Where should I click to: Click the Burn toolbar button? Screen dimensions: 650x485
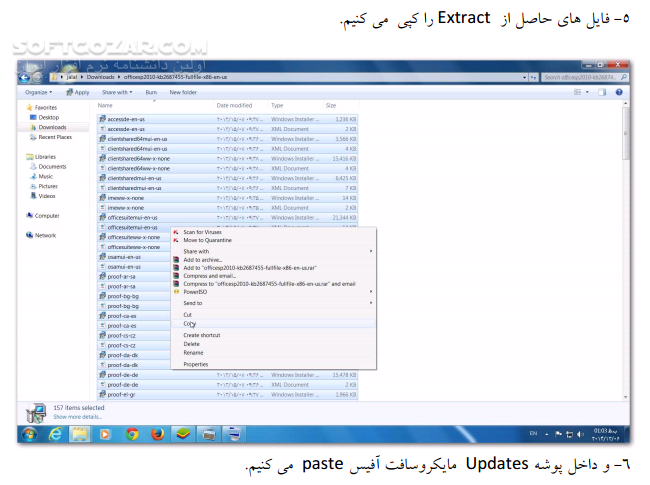coord(151,92)
